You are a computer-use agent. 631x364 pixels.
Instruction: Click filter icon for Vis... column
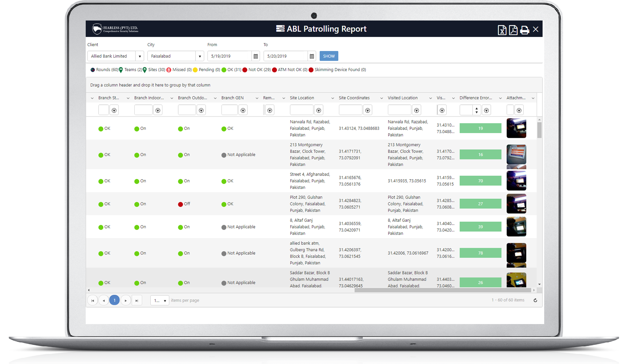442,110
